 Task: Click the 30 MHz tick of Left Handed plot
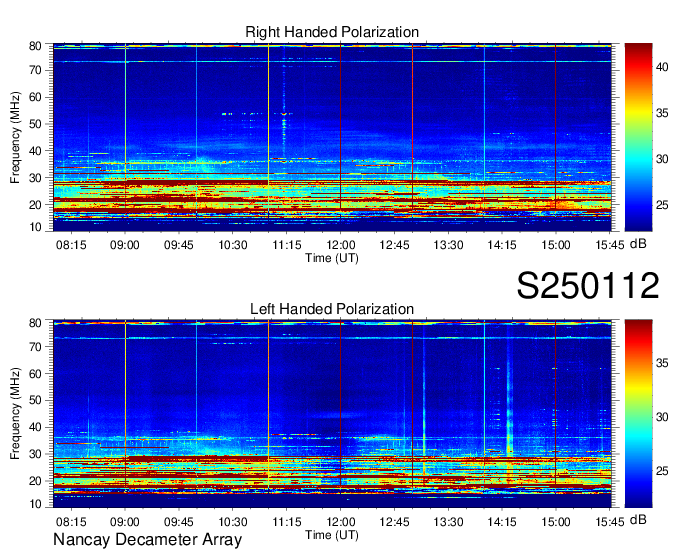tap(35, 454)
